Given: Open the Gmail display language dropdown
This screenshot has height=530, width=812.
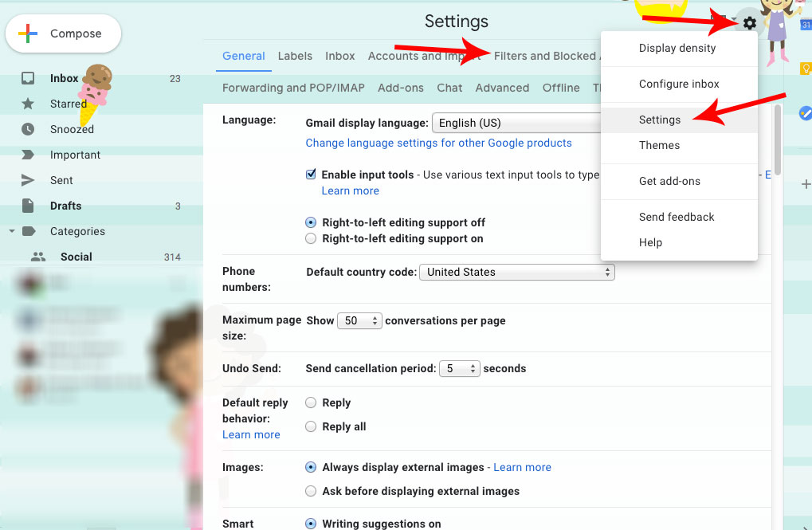Looking at the screenshot, I should tap(517, 123).
